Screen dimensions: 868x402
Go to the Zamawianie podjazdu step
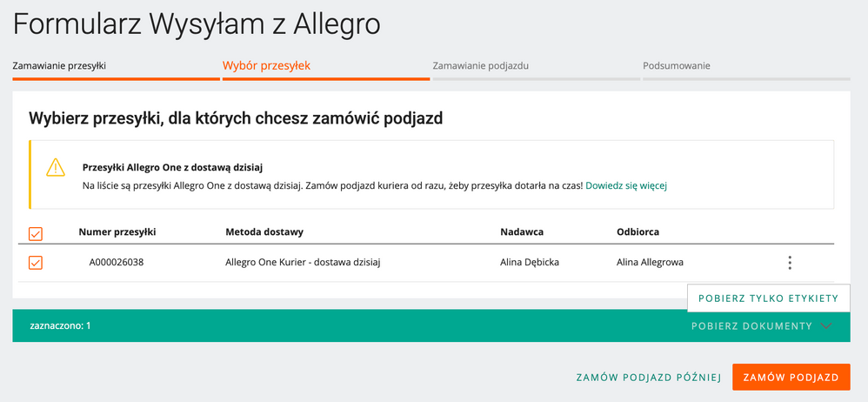click(481, 66)
